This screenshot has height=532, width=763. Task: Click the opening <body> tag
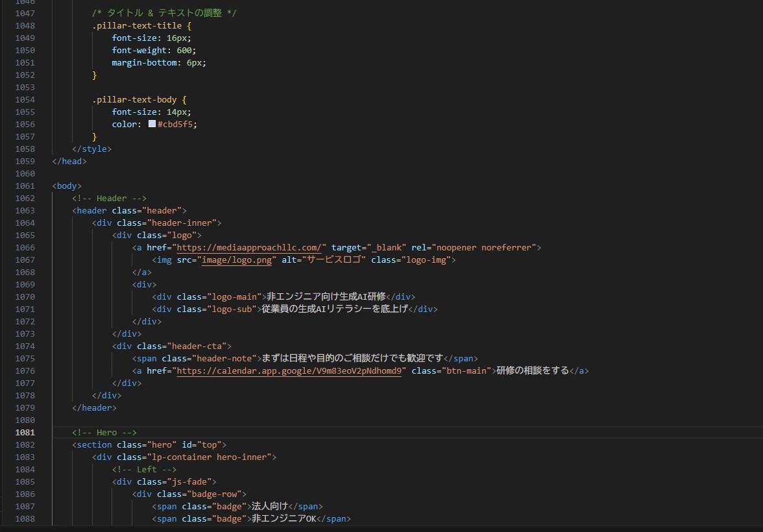(x=67, y=186)
